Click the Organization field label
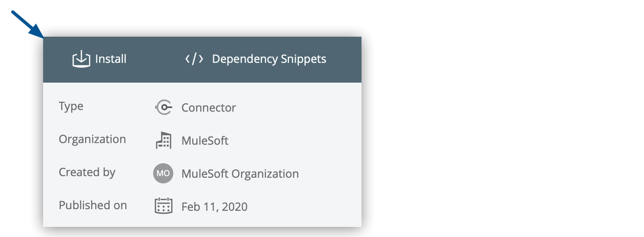The height and width of the screenshot is (237, 644). coord(92,139)
